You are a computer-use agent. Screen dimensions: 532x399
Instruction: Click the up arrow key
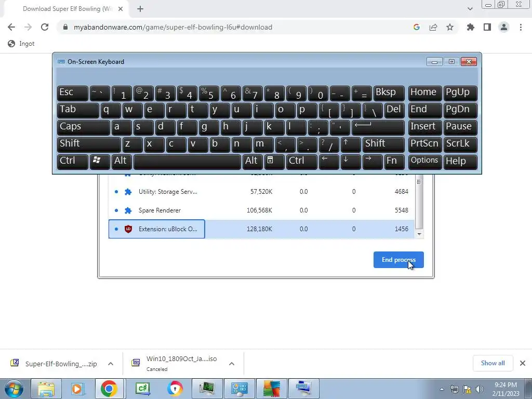pyautogui.click(x=351, y=144)
